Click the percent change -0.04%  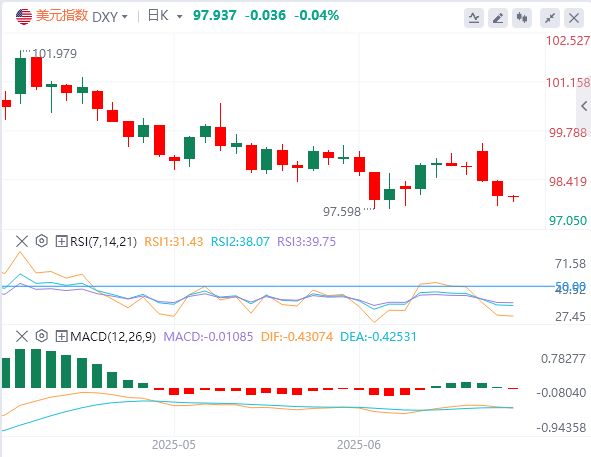317,15
